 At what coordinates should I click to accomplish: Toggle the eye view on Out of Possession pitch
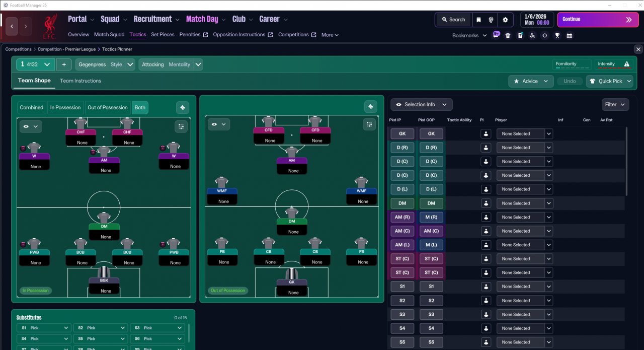(218, 124)
